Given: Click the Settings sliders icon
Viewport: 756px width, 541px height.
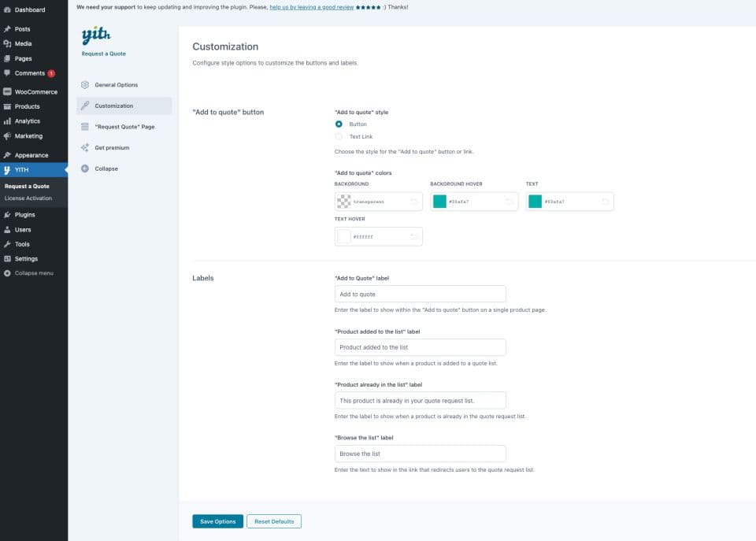Looking at the screenshot, I should [x=7, y=258].
